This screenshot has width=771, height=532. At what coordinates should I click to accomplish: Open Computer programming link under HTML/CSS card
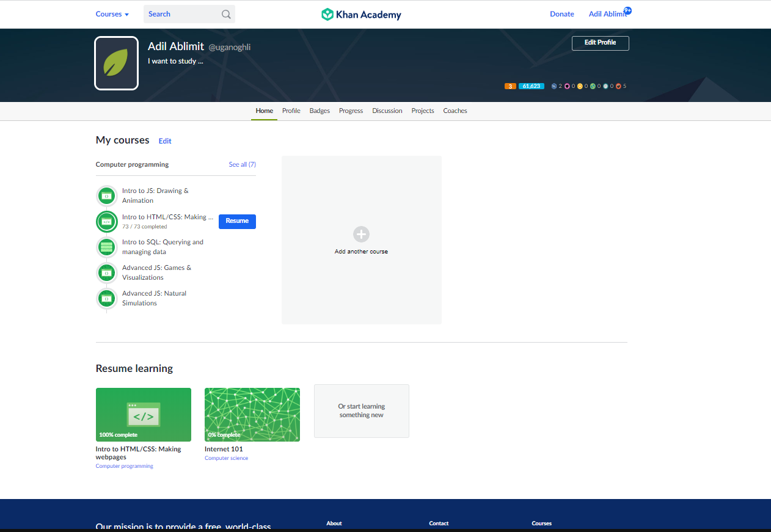[x=125, y=466]
